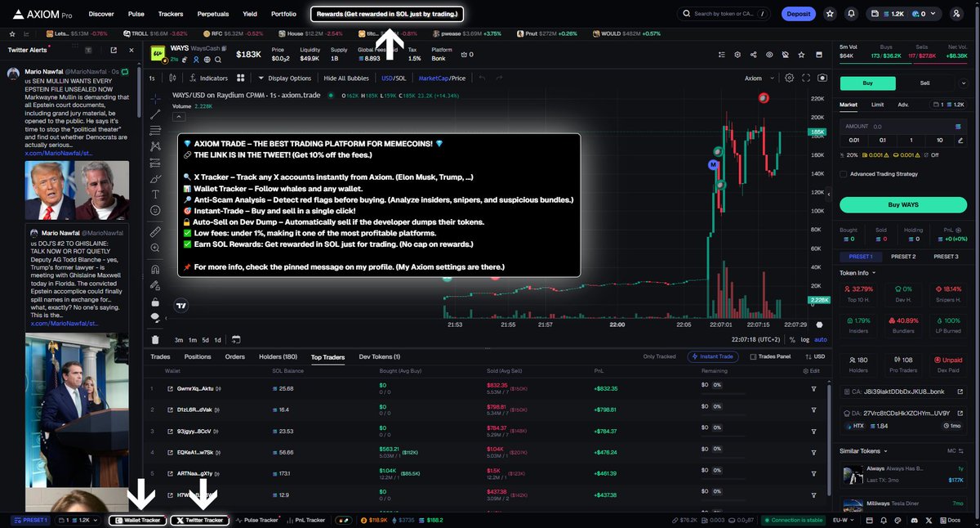Select the Limit order tab

tap(877, 105)
